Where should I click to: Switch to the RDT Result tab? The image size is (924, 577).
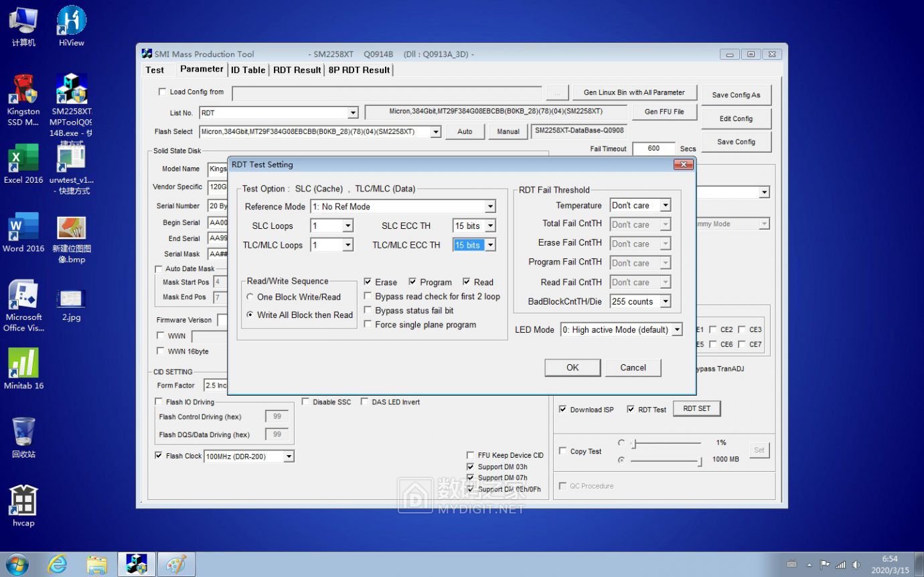coord(297,70)
